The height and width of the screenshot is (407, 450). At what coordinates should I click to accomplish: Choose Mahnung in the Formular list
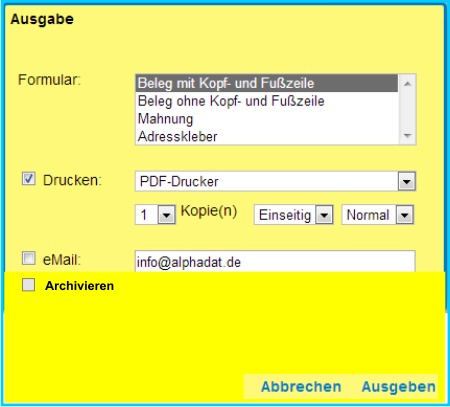tap(266, 119)
